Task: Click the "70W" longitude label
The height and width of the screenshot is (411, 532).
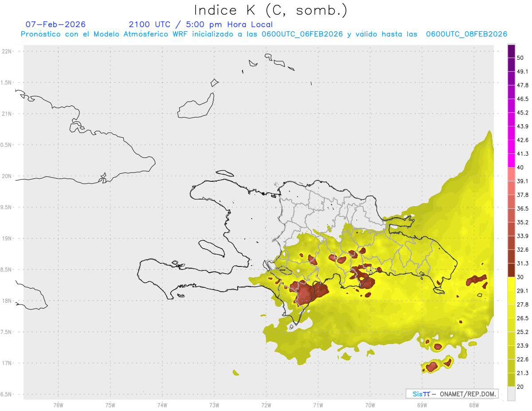Action: (x=370, y=405)
